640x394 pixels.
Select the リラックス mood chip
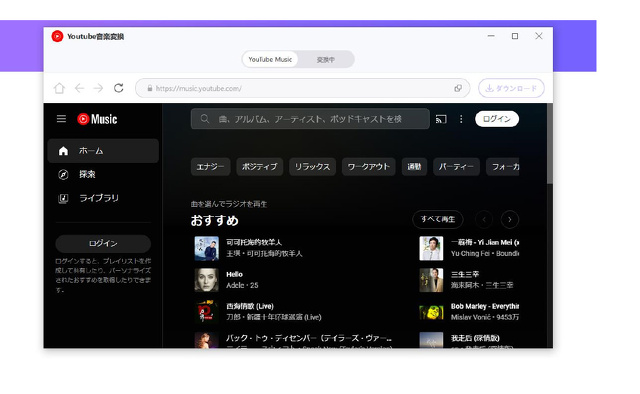click(x=313, y=167)
